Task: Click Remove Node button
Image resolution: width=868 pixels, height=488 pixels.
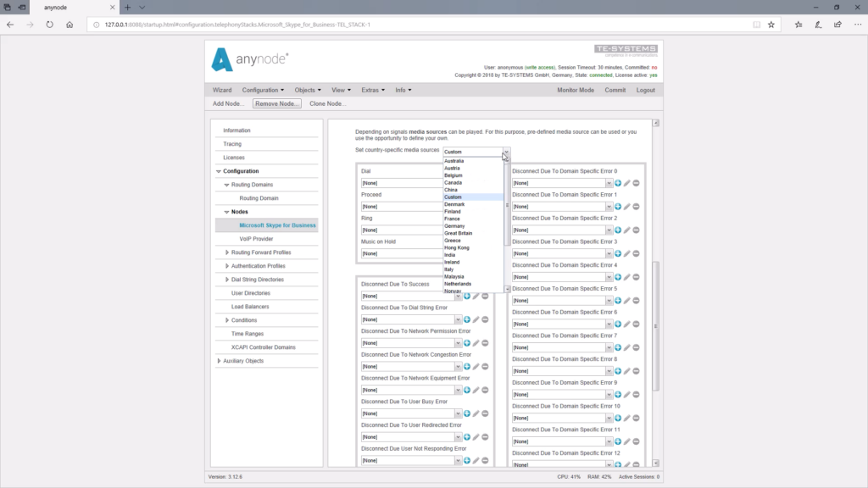Action: 277,103
